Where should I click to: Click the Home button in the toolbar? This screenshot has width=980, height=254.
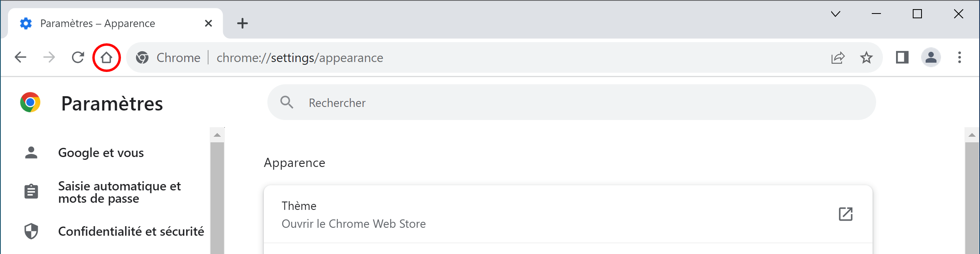click(106, 58)
